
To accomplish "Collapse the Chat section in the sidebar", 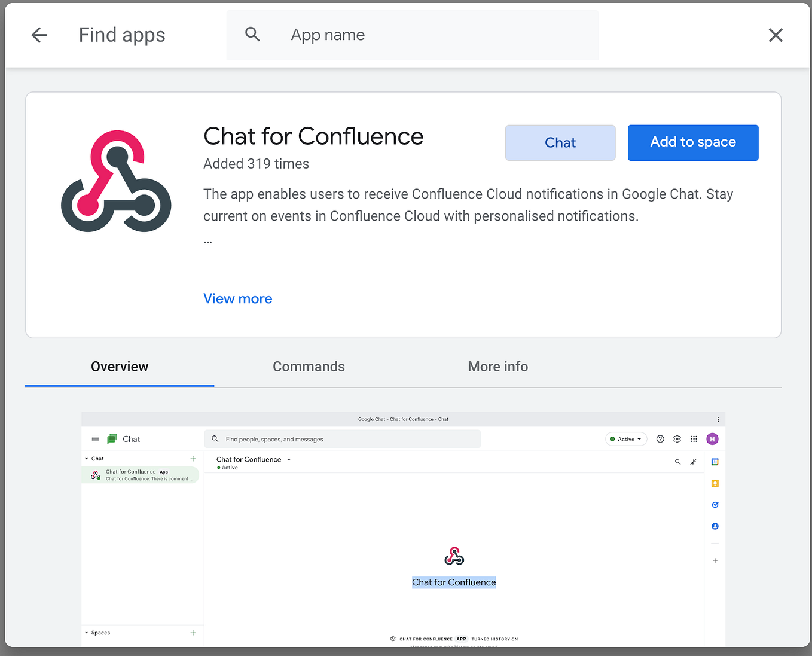I will [86, 458].
